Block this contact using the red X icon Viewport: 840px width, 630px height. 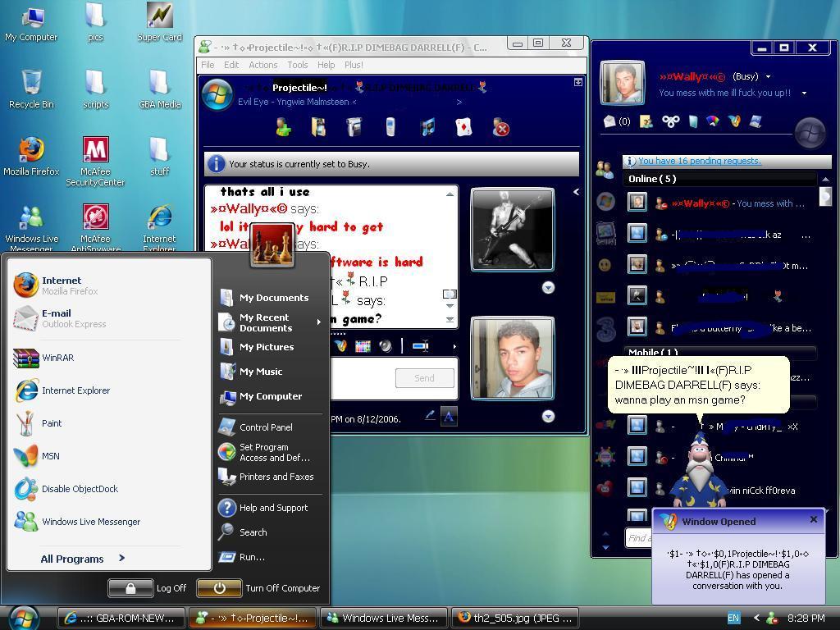coord(500,127)
